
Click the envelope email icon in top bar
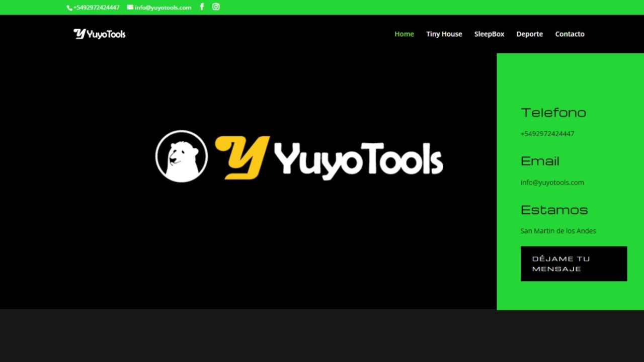point(130,8)
